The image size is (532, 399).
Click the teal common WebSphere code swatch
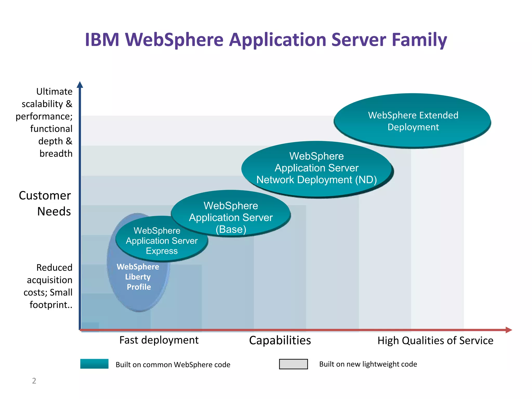94,364
